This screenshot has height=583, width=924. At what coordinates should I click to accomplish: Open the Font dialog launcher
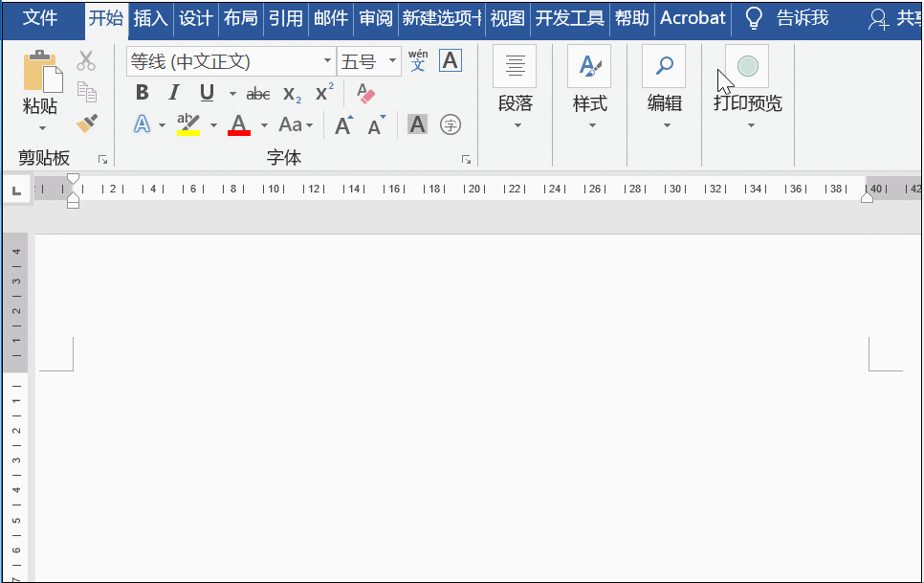tap(466, 159)
